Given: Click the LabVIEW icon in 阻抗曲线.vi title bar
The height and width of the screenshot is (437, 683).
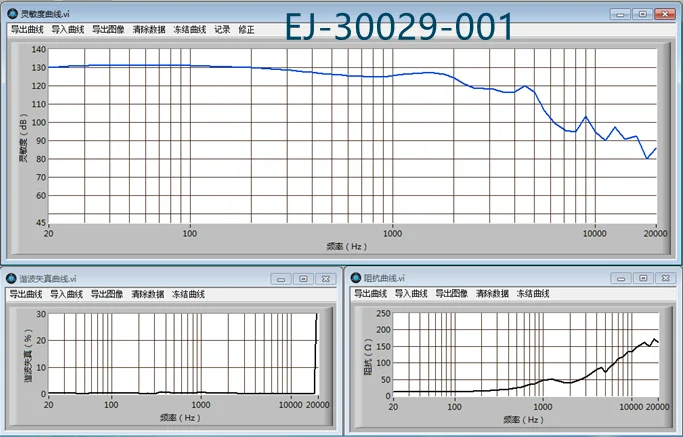Looking at the screenshot, I should click(x=356, y=278).
